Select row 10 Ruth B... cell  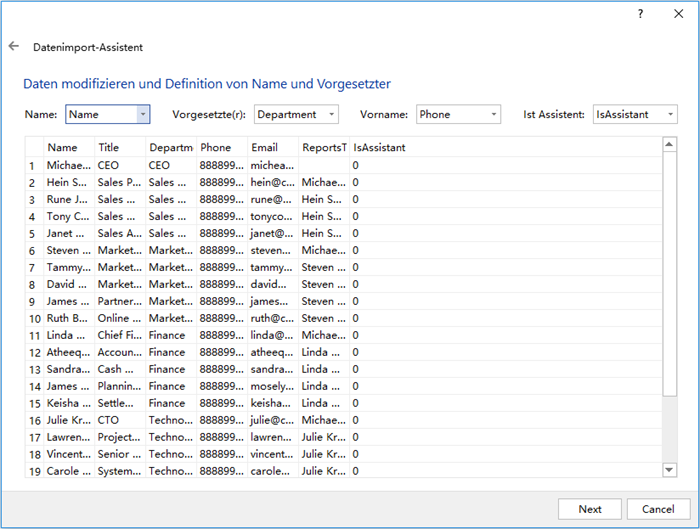68,318
